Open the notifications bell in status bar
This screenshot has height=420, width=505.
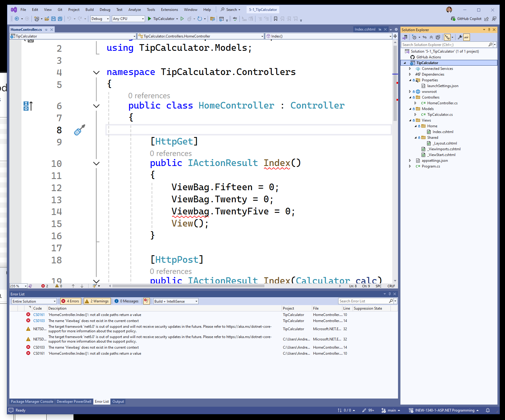tap(487, 410)
